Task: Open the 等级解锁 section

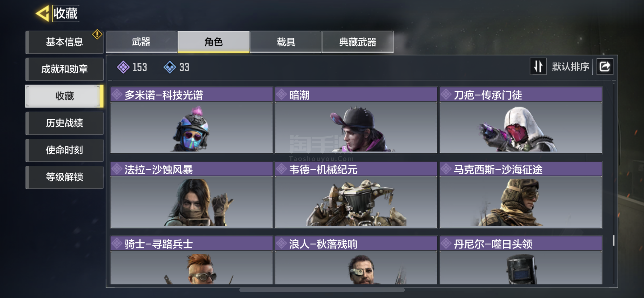Action: [x=64, y=177]
